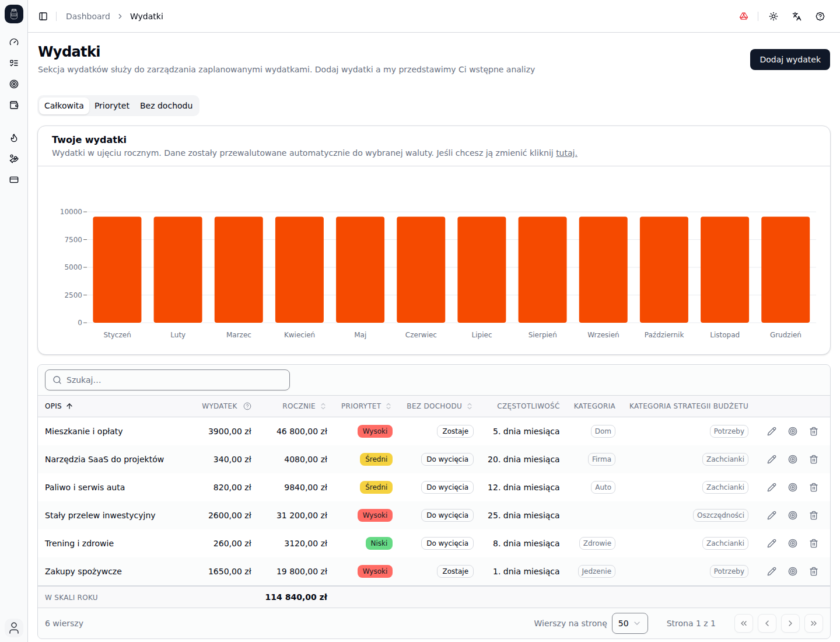Viewport: 840px width, 642px height.
Task: Edit the Mieszkanie i opłaty expense
Action: (x=772, y=431)
